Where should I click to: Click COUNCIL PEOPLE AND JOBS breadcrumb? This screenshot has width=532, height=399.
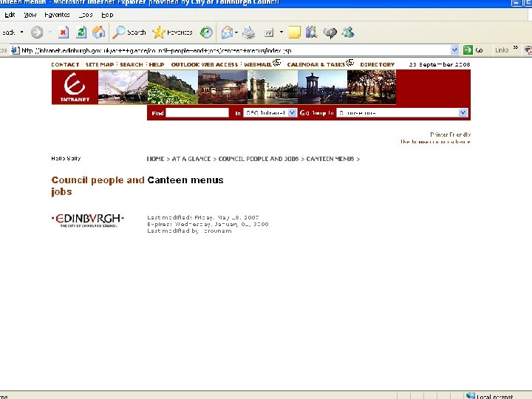259,159
